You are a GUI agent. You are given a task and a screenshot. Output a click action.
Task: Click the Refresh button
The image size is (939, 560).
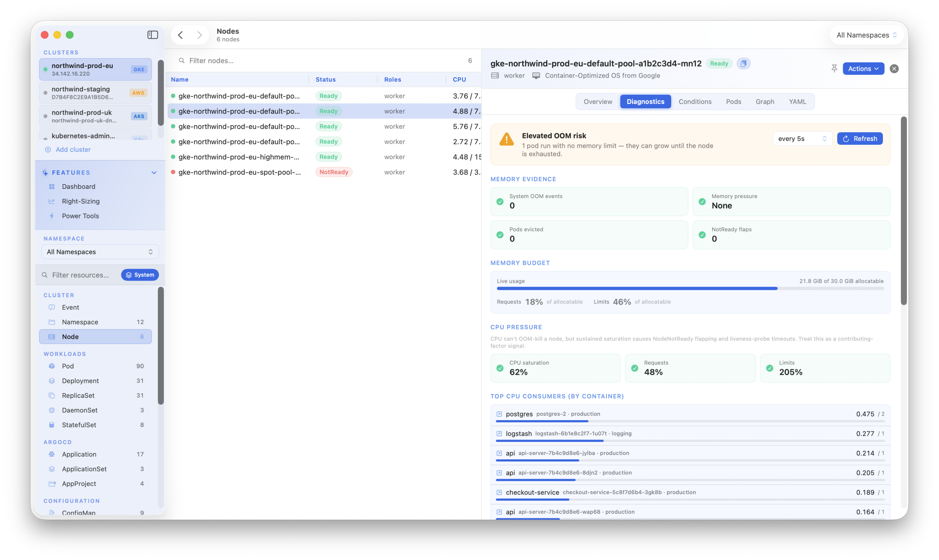(x=860, y=139)
